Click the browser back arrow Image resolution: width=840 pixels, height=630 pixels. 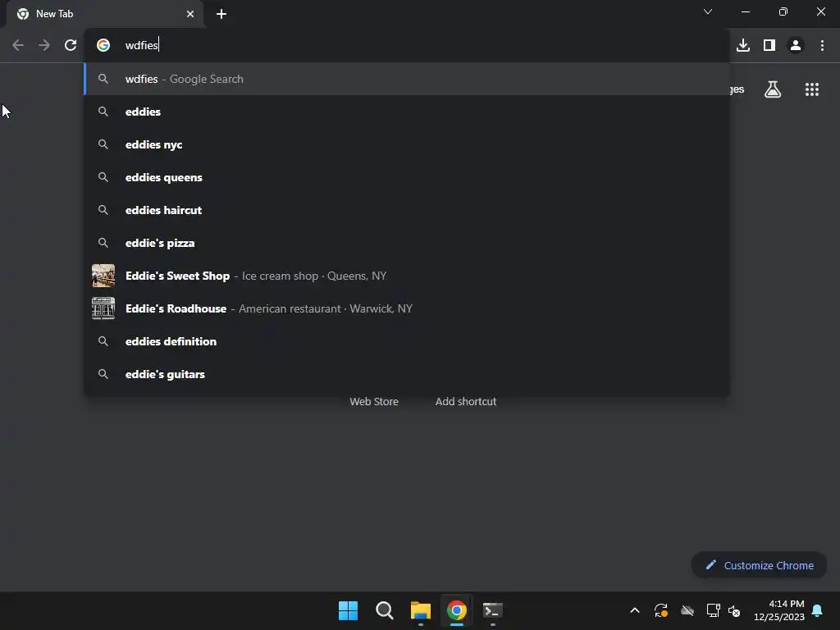[18, 46]
